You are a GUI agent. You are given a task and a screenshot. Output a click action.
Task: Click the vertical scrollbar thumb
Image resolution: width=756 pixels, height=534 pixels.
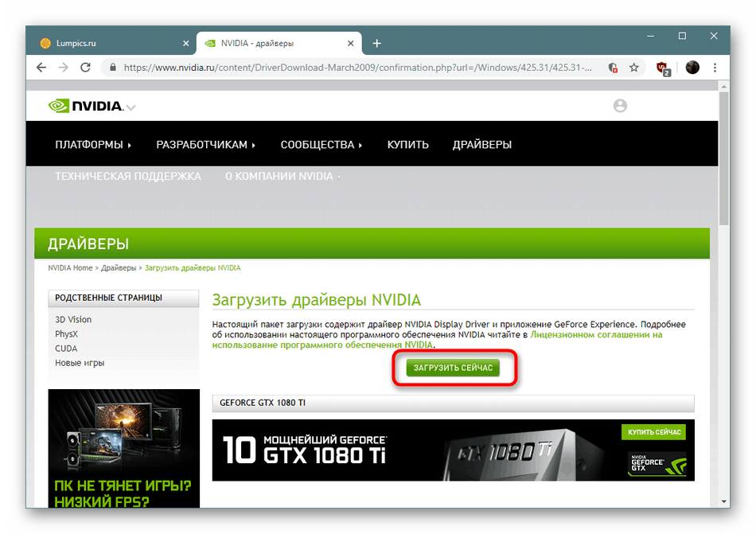(723, 158)
